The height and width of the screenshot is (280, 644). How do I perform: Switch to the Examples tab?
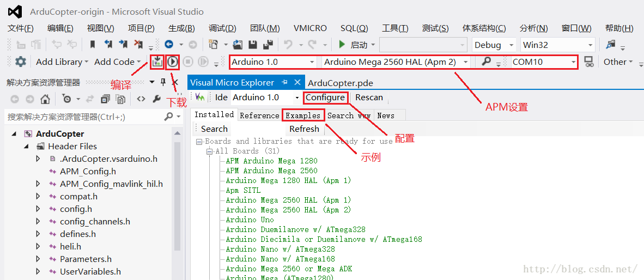(x=303, y=115)
